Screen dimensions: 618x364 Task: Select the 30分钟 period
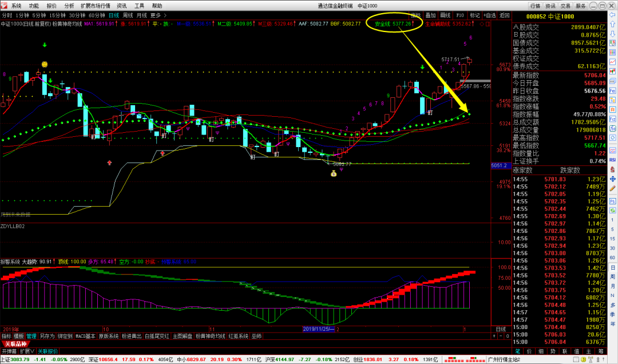[x=77, y=15]
